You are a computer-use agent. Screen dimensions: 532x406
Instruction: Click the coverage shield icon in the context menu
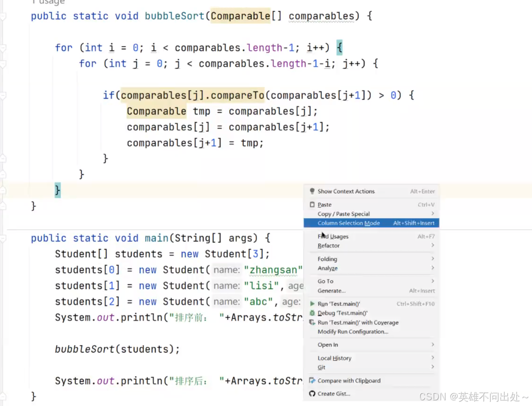312,322
